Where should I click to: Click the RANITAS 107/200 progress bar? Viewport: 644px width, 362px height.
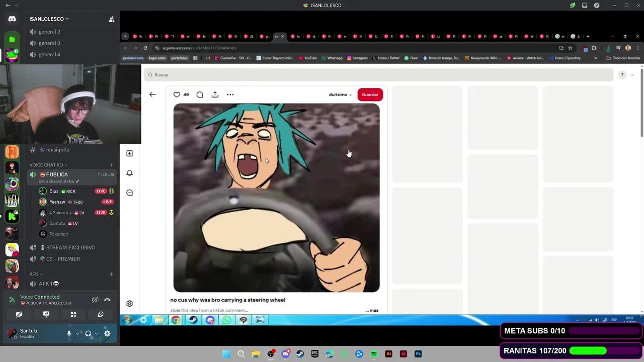(604, 351)
